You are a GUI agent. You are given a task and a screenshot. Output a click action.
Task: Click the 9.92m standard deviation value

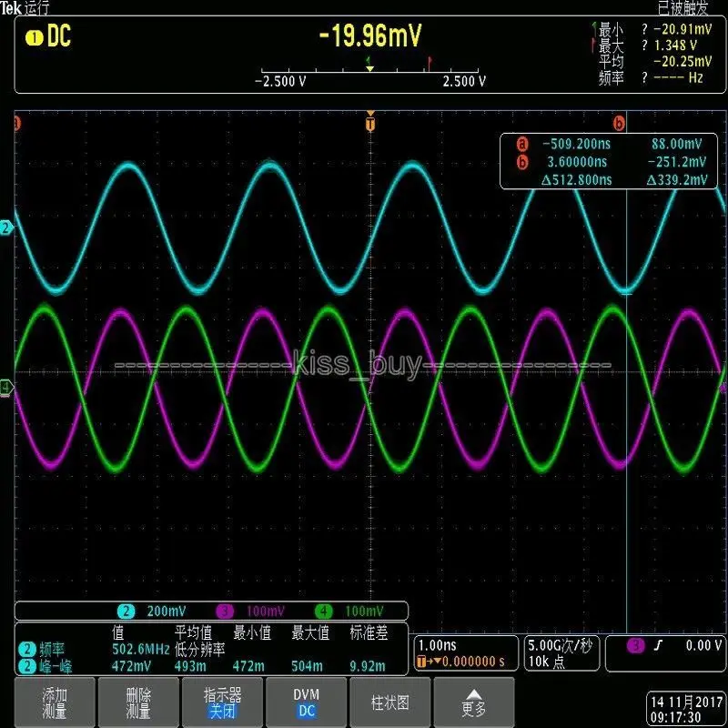(368, 667)
